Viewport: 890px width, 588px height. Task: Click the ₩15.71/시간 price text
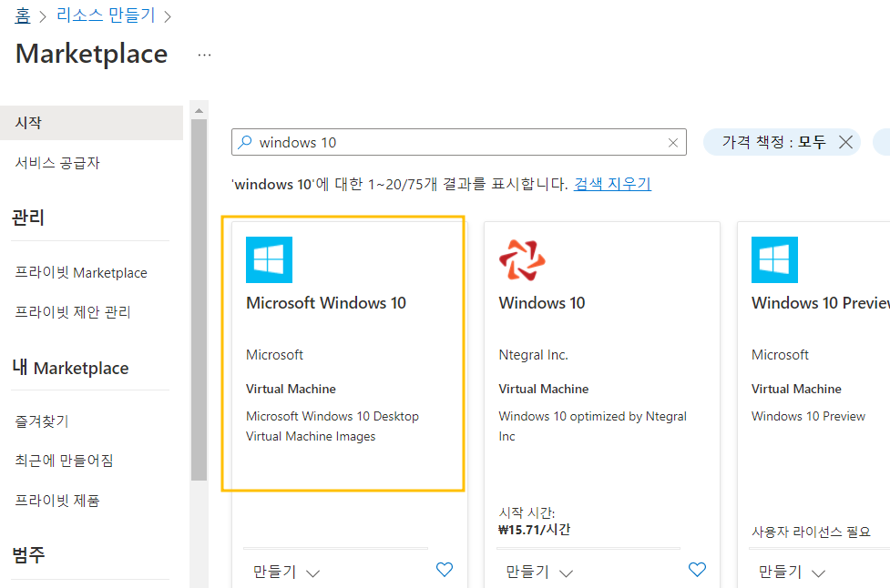[x=534, y=530]
